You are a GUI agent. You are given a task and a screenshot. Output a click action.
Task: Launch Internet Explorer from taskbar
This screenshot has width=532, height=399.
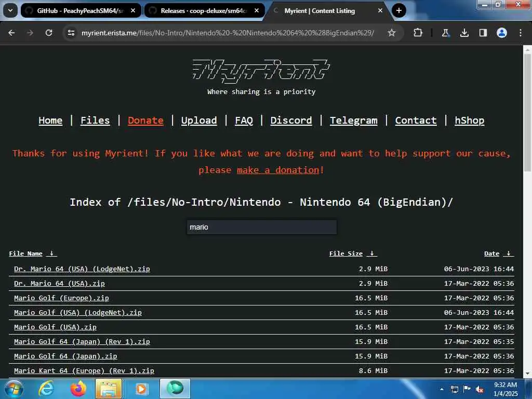click(x=46, y=389)
